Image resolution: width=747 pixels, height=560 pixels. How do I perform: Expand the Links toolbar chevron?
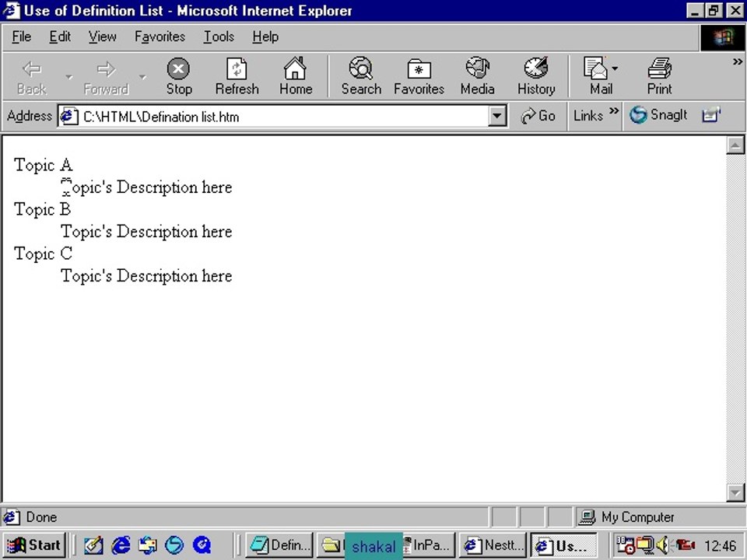(x=614, y=111)
